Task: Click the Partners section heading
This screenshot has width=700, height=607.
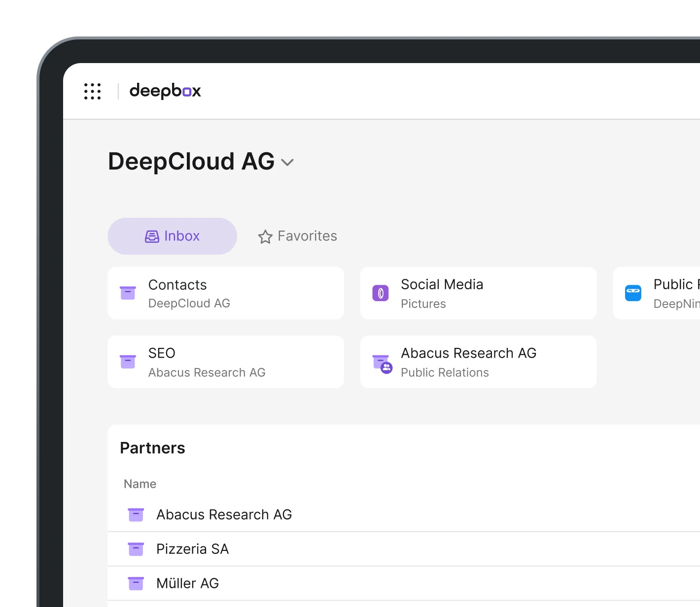Action: 152,448
